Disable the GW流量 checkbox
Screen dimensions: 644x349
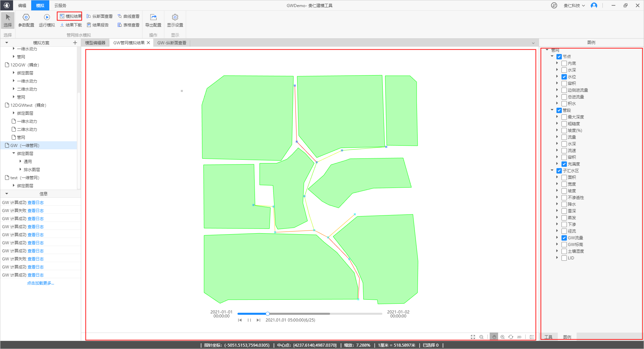[564, 238]
